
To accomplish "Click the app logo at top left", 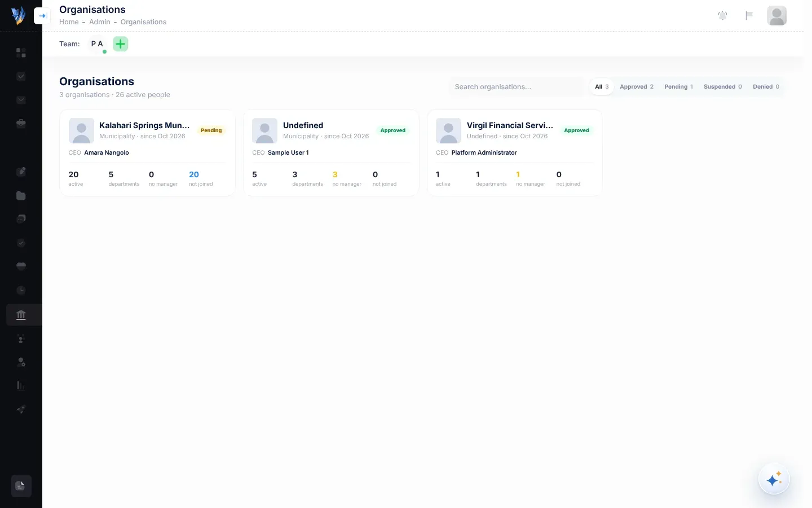I will point(18,15).
